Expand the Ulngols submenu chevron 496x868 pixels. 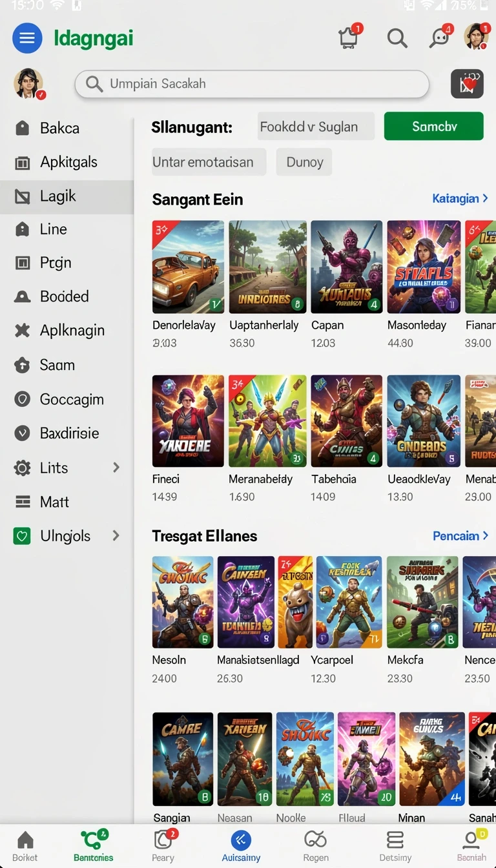(x=116, y=535)
